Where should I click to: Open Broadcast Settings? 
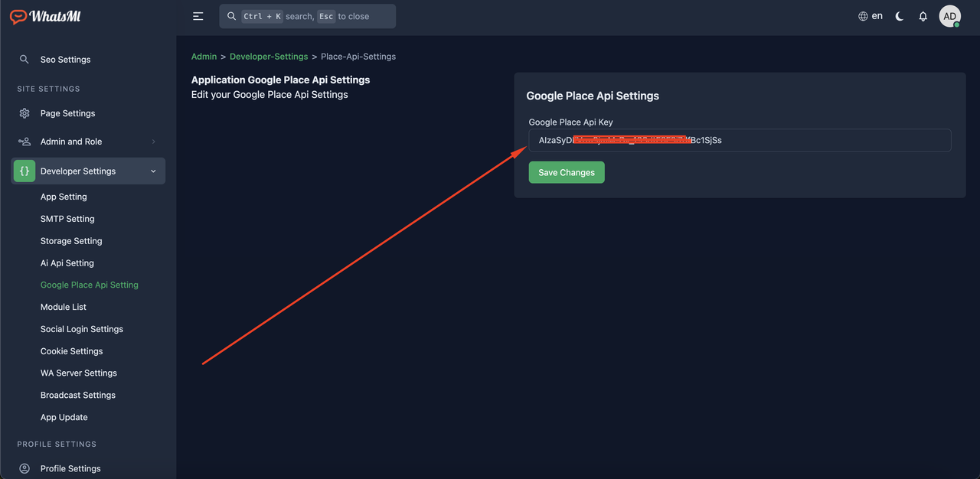[x=78, y=396]
